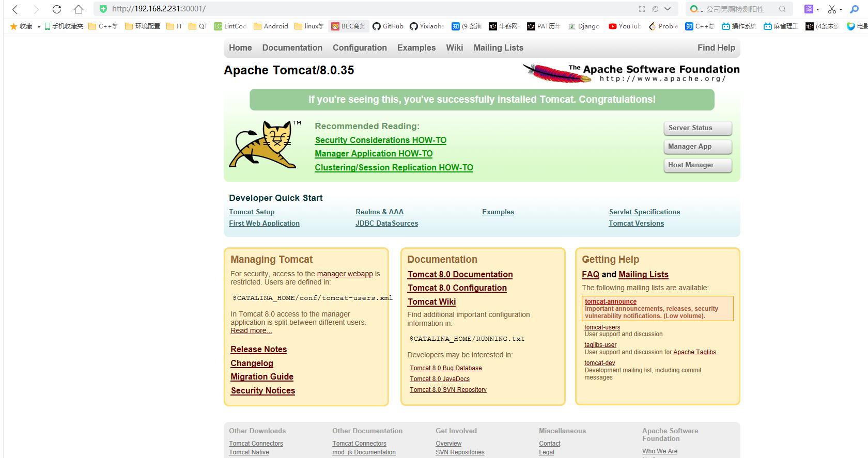Click the browser forward arrow

[36, 9]
